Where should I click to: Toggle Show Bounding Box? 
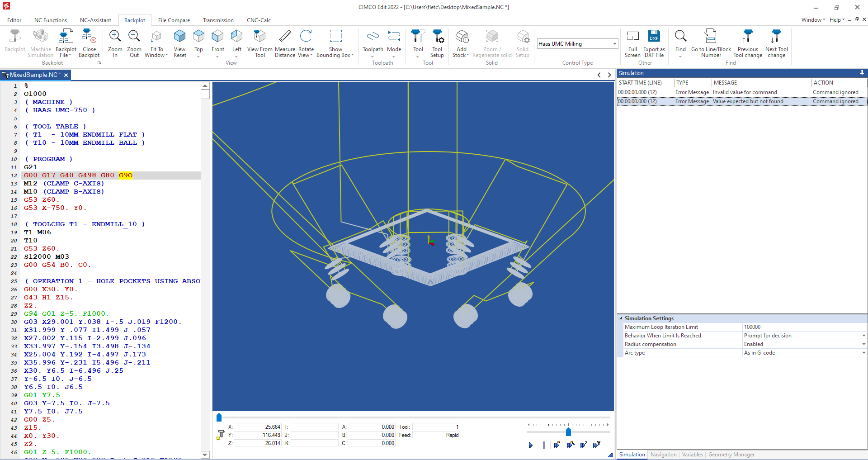point(335,43)
